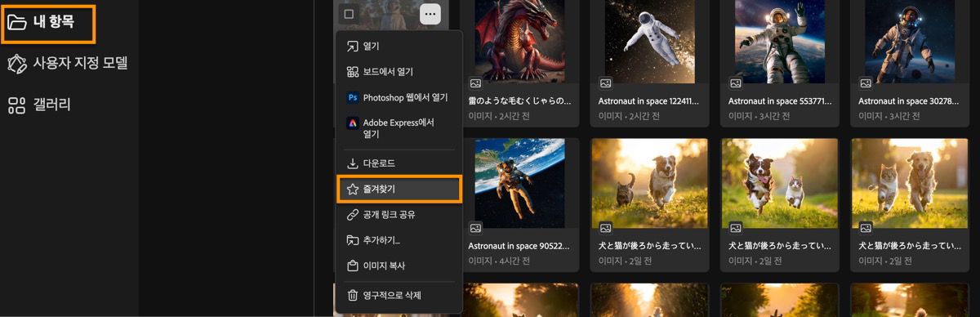This screenshot has height=317, width=980.
Task: Click the title Astronaut in space 90522...
Action: 519,245
